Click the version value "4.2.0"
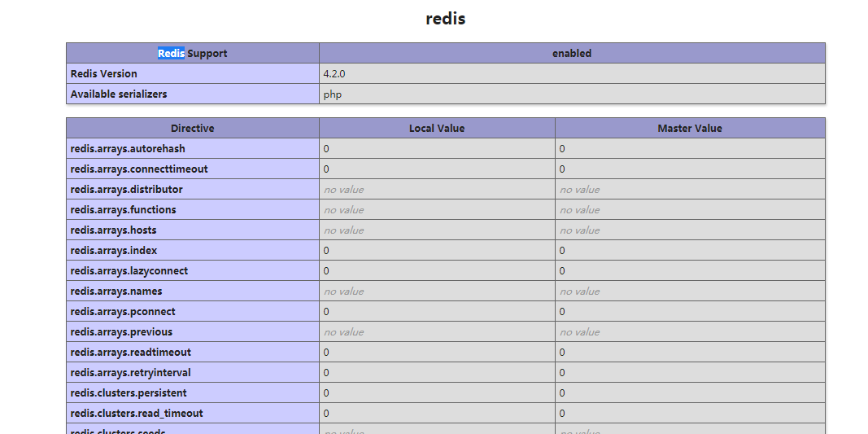 [x=334, y=74]
